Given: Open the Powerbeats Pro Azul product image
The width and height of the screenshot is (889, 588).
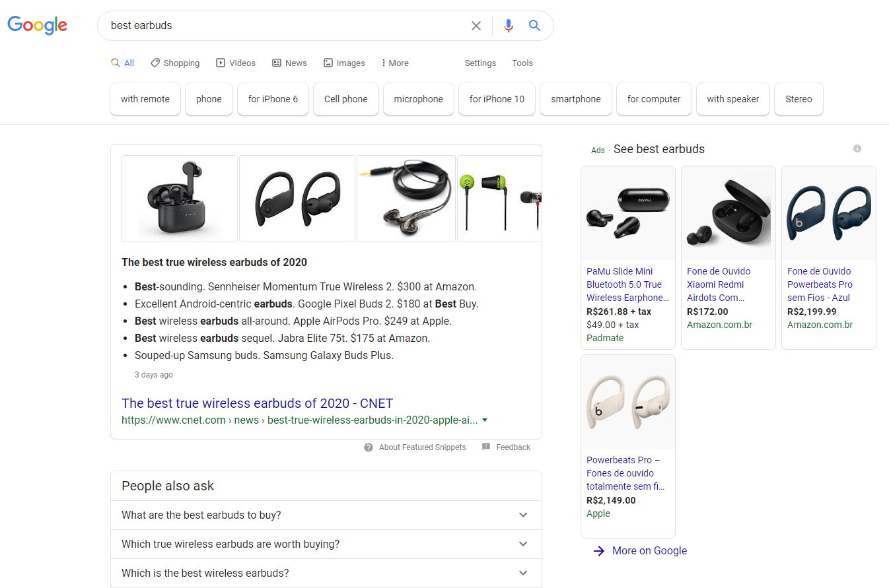Looking at the screenshot, I should pyautogui.click(x=829, y=213).
